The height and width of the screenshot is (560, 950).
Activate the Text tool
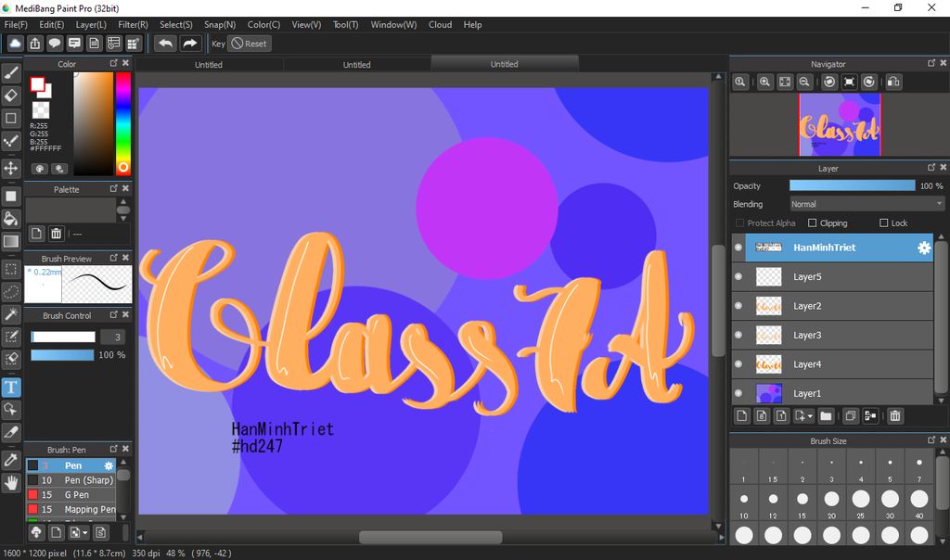11,388
